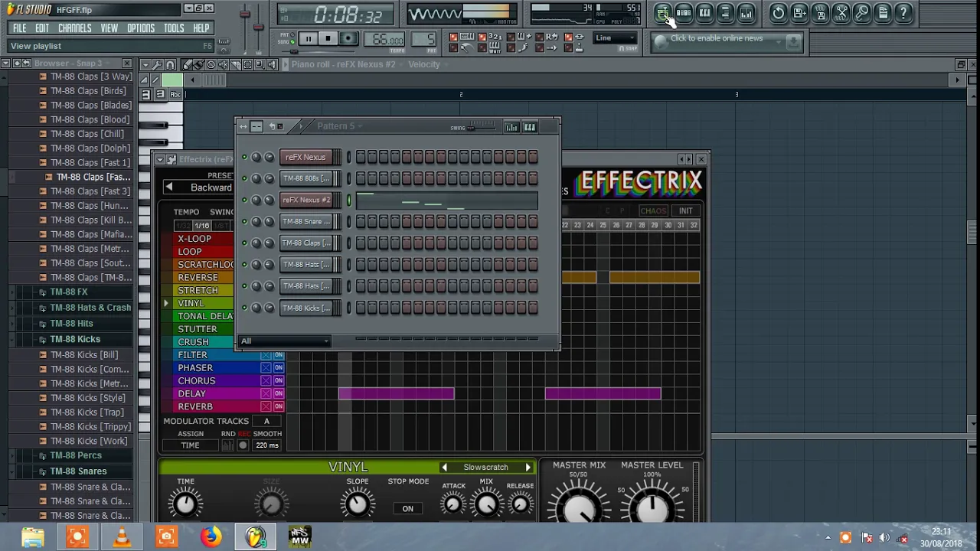Select the 1/16 tempo division in Effectrix
Image resolution: width=980 pixels, height=551 pixels.
[x=201, y=226]
